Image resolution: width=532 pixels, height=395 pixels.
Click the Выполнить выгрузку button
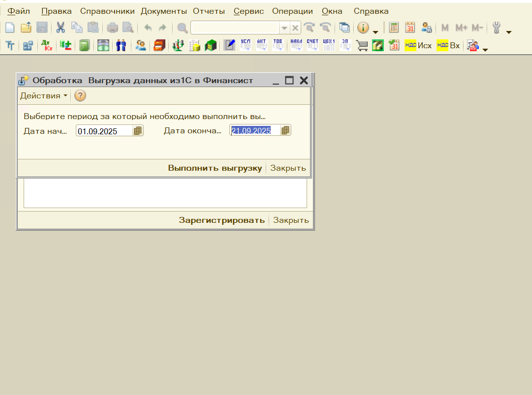pyautogui.click(x=215, y=168)
